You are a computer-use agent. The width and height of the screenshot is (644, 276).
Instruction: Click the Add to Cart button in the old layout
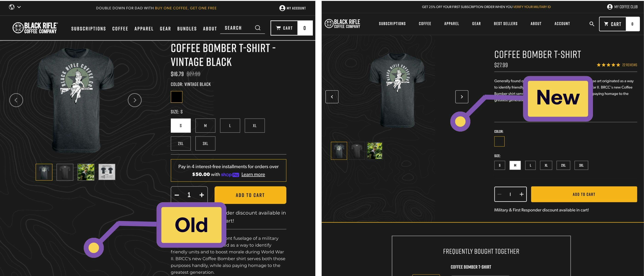(x=250, y=195)
